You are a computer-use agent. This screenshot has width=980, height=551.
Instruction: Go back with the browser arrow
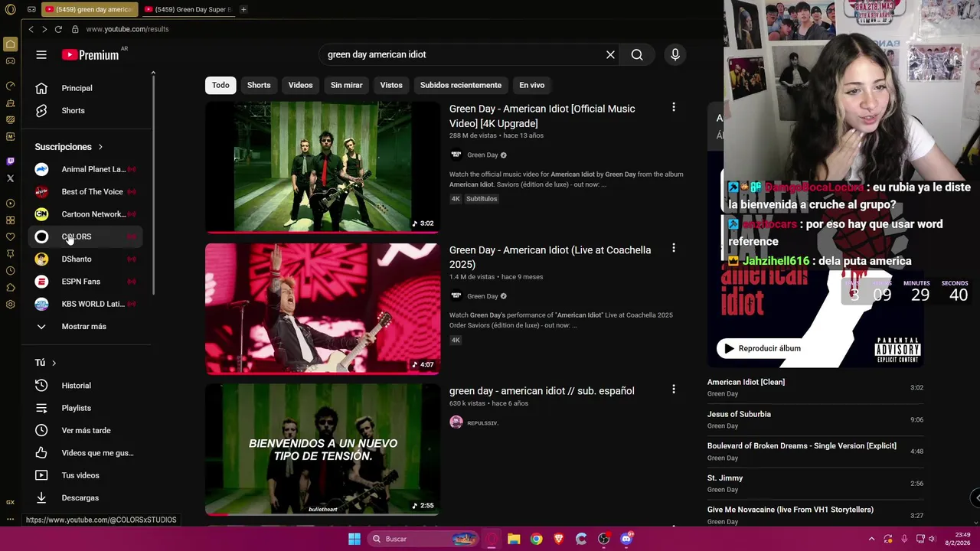coord(31,29)
